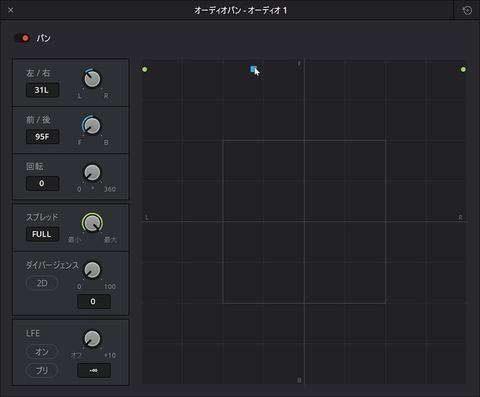Click the ダイバージェンス divergence knob
Viewport: 480px width, 397px height.
click(x=92, y=270)
